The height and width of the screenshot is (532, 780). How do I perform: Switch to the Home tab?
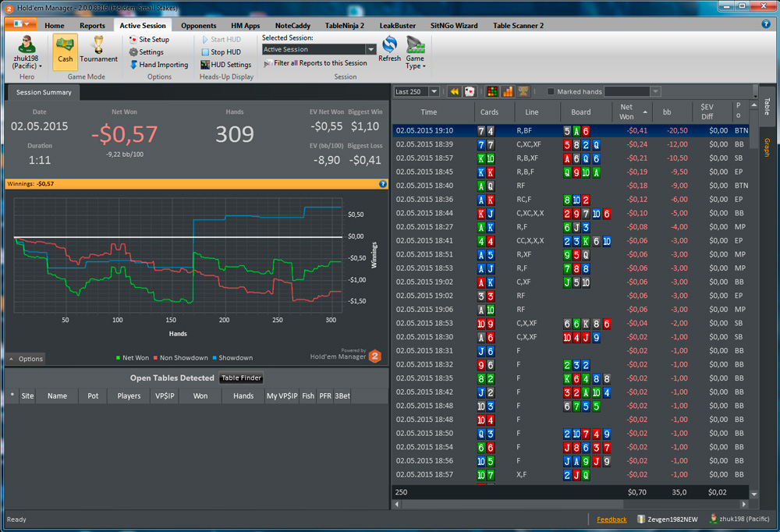55,26
